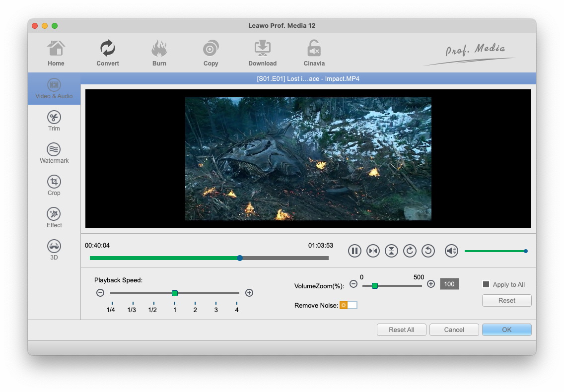Flip video horizontally
Screen dimensions: 564x392
pyautogui.click(x=373, y=251)
